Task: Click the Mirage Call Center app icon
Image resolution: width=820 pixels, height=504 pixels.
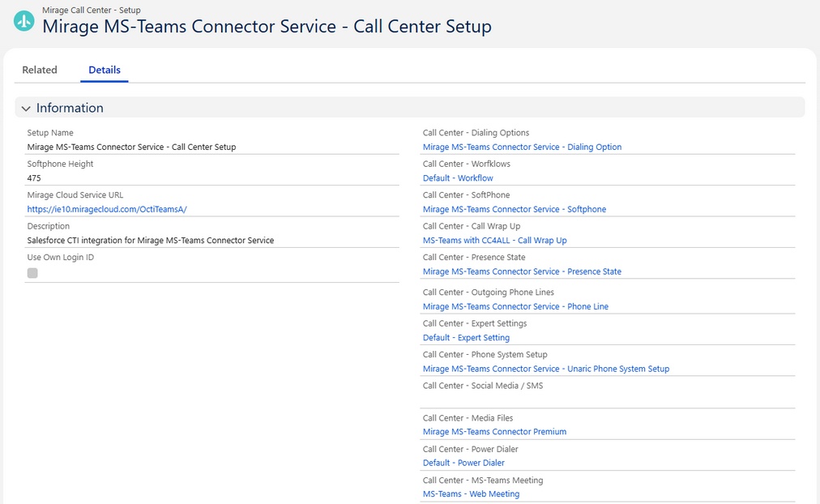Action: point(24,21)
